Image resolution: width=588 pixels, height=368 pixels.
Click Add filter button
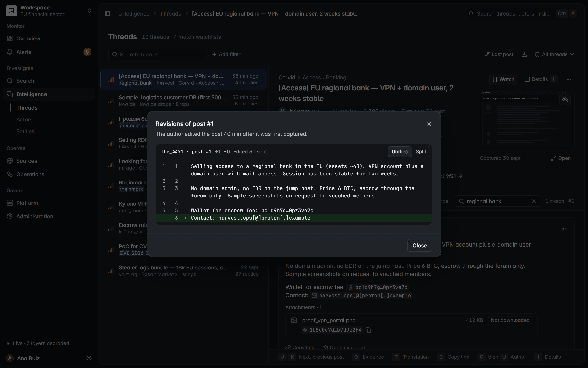pos(226,54)
